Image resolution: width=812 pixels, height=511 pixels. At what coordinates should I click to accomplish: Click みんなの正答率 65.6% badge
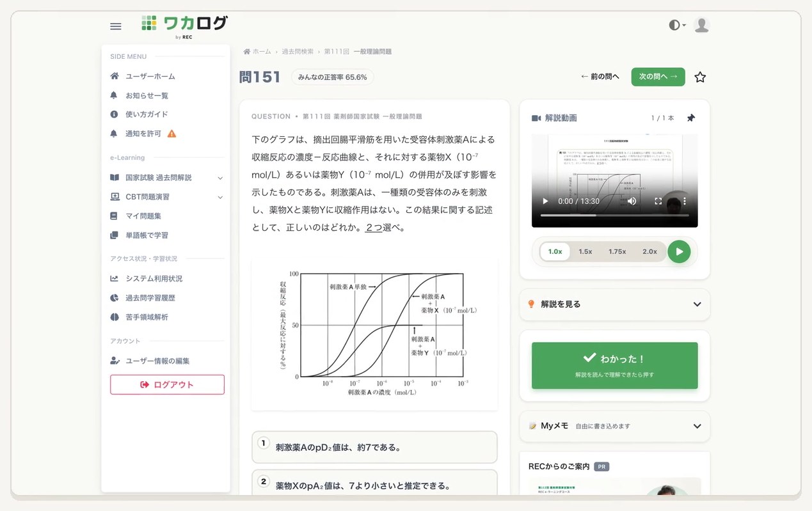[332, 77]
